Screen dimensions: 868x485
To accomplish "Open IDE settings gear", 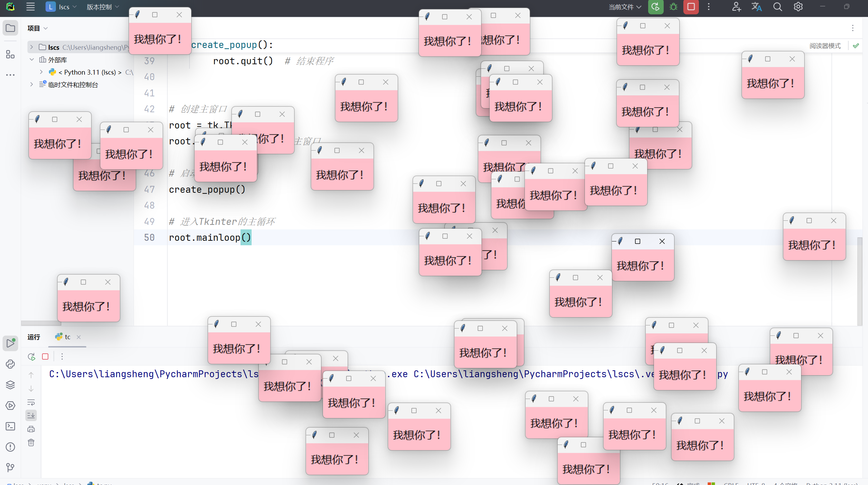I will tap(798, 7).
